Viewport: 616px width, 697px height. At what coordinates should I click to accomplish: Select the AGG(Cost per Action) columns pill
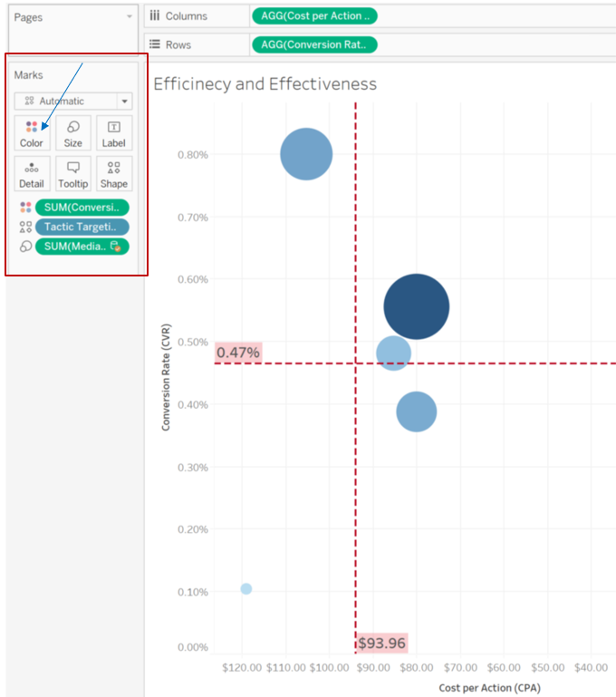pyautogui.click(x=314, y=16)
